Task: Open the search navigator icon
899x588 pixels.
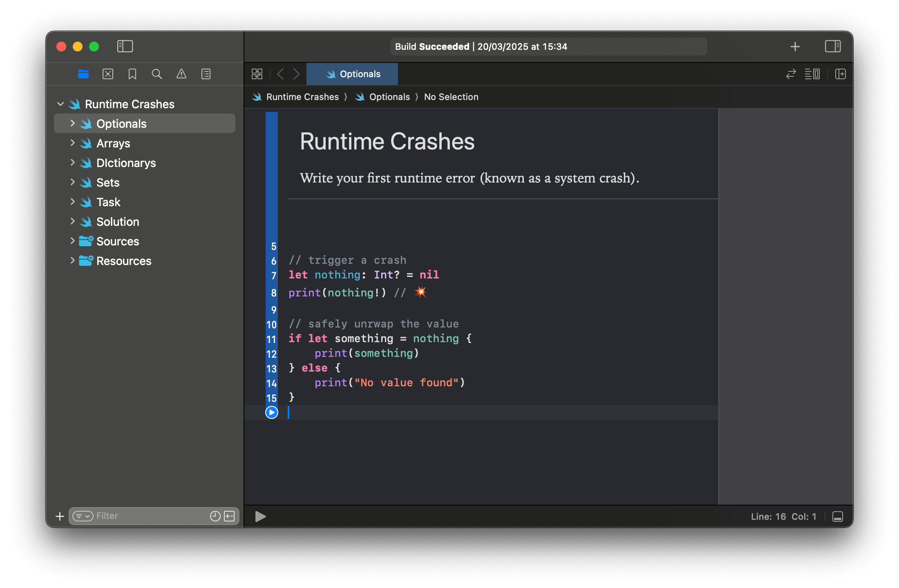Action: (157, 74)
